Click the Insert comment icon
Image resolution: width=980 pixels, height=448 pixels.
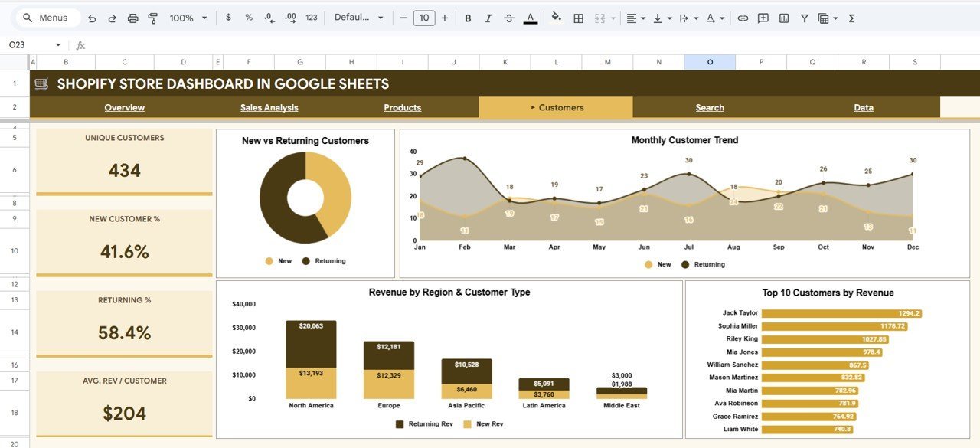tap(763, 17)
